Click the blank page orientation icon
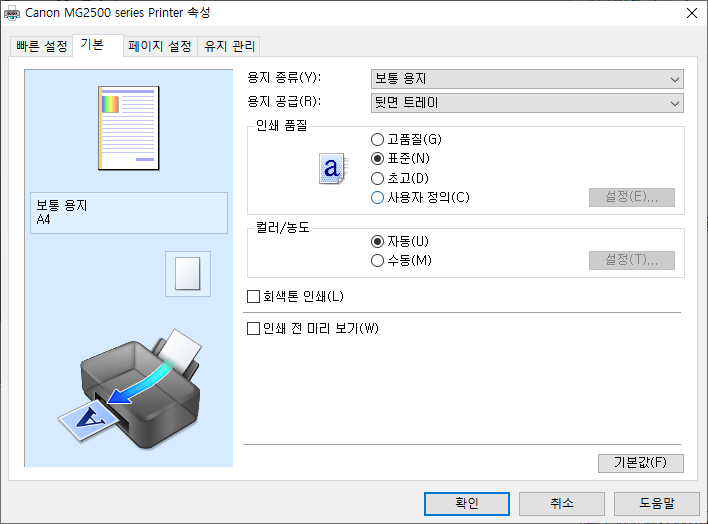708x524 pixels. [x=188, y=274]
